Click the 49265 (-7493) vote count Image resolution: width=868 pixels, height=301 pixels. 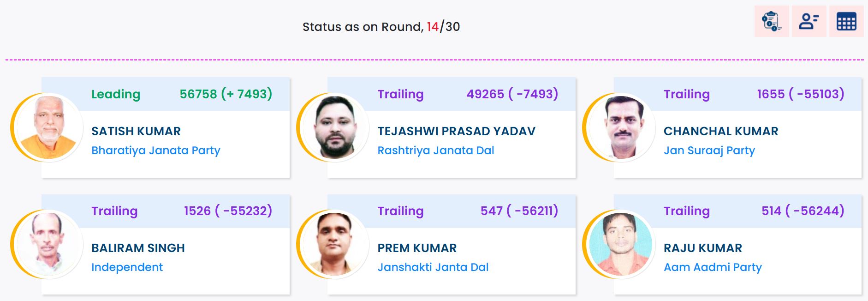512,94
